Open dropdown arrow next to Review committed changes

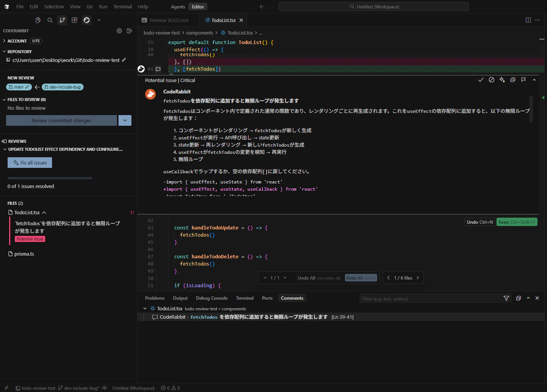[x=125, y=120]
